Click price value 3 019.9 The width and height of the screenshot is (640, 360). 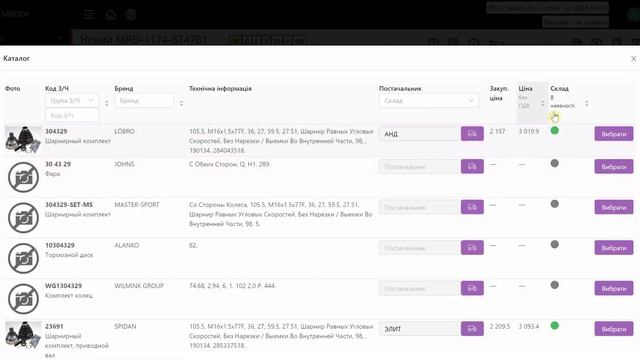coord(529,131)
